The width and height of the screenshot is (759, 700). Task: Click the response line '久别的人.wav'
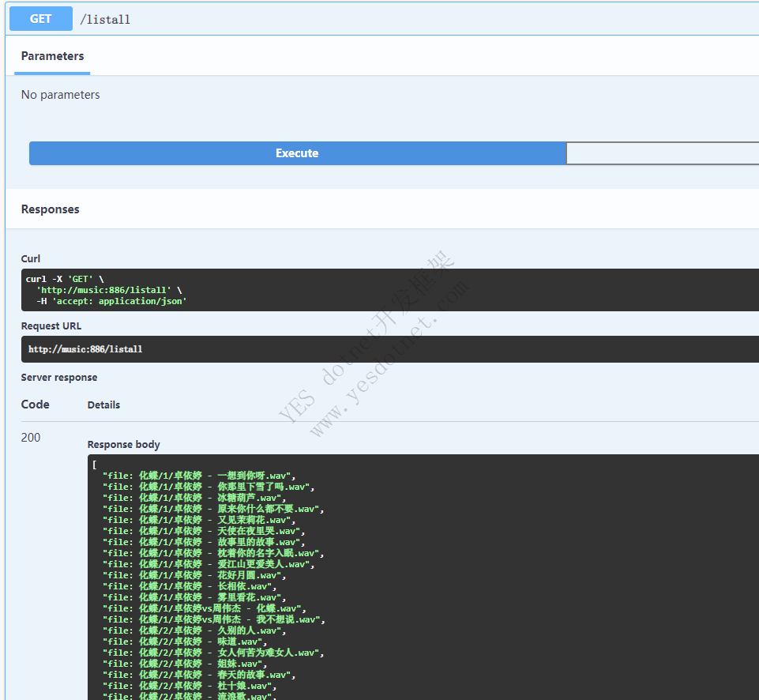(194, 630)
